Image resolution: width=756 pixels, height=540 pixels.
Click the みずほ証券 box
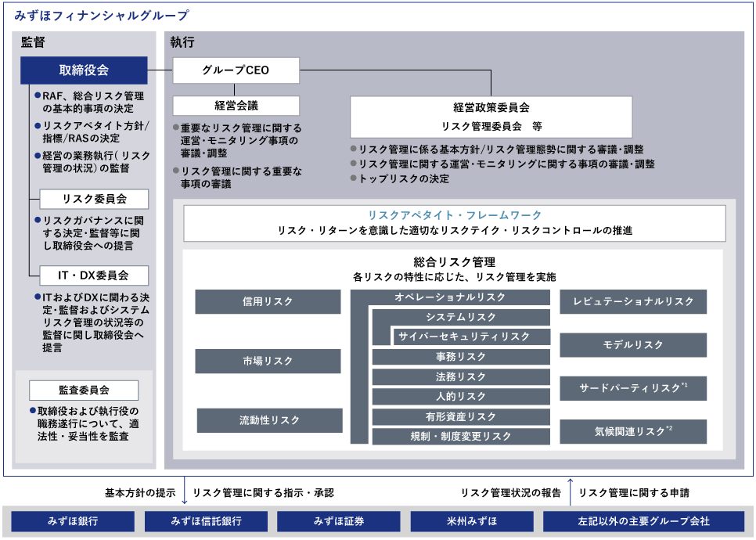tap(338, 521)
